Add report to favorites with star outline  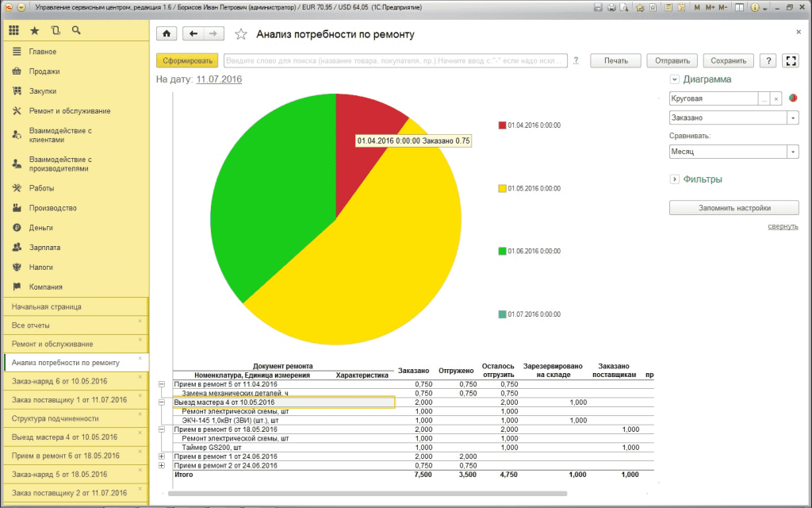pos(241,34)
